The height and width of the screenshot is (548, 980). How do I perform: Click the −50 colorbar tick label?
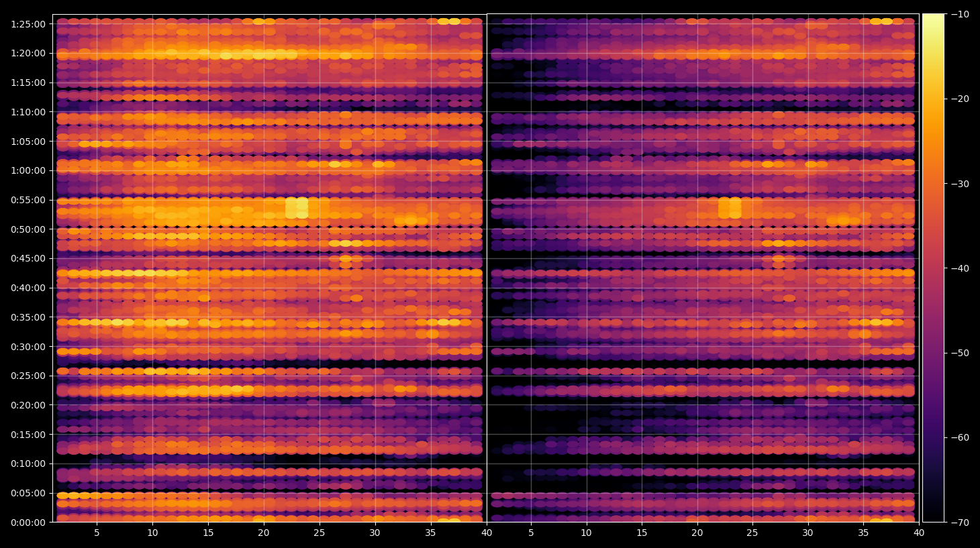coord(960,353)
